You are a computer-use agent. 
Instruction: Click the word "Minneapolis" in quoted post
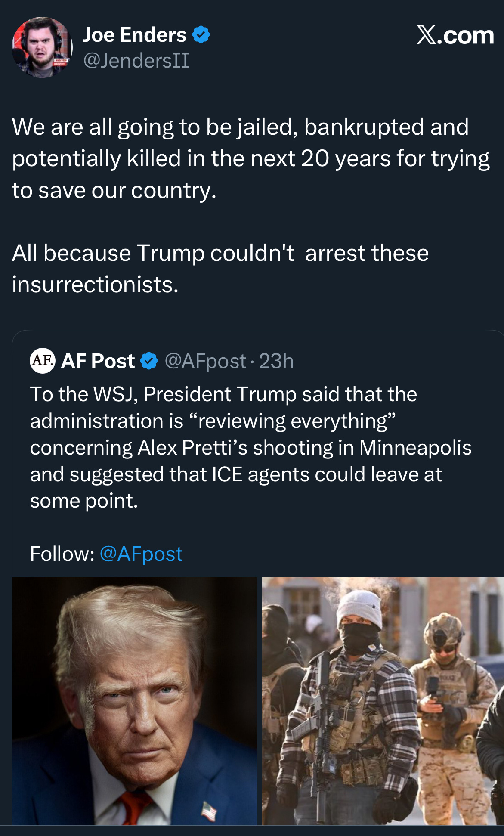[x=415, y=448]
